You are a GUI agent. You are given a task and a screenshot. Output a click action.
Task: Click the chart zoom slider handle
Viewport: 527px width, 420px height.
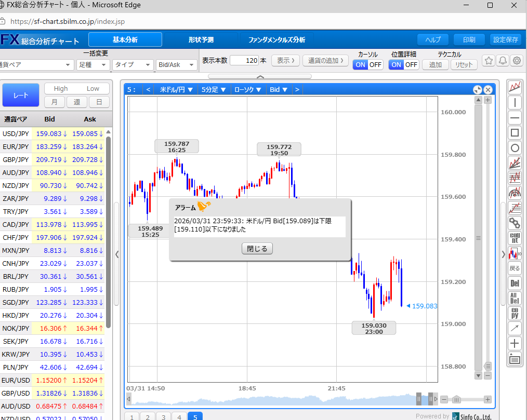point(456,399)
